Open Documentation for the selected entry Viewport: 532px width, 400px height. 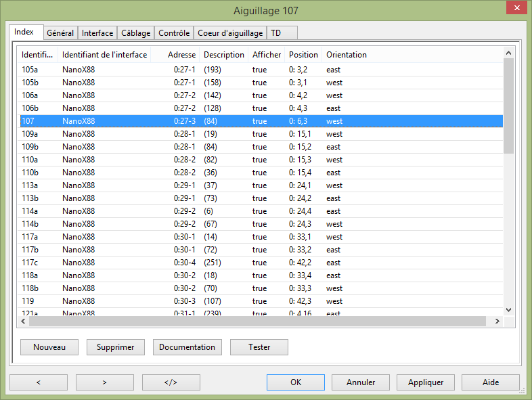click(187, 347)
